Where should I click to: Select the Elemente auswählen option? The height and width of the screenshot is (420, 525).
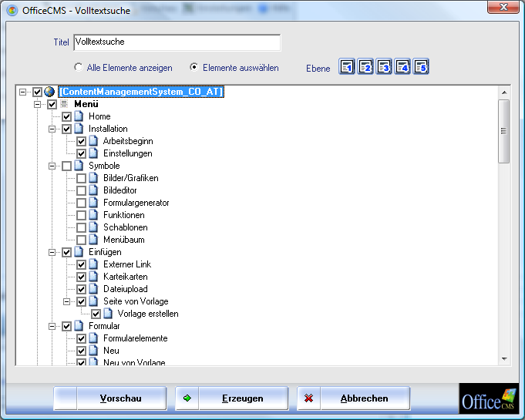(x=194, y=67)
